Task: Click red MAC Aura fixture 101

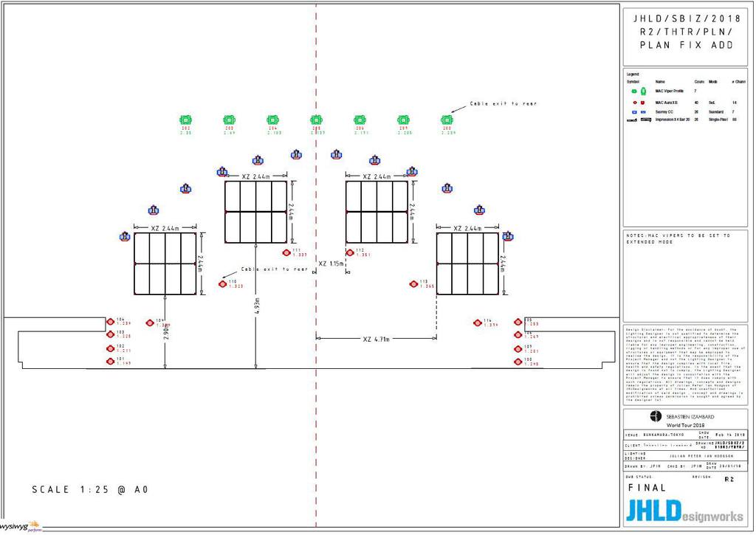Action: coord(110,361)
